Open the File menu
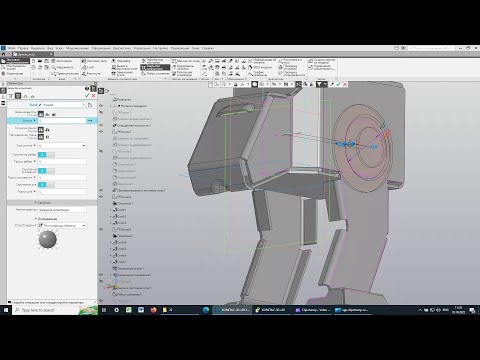The image size is (480, 360). click(12, 48)
